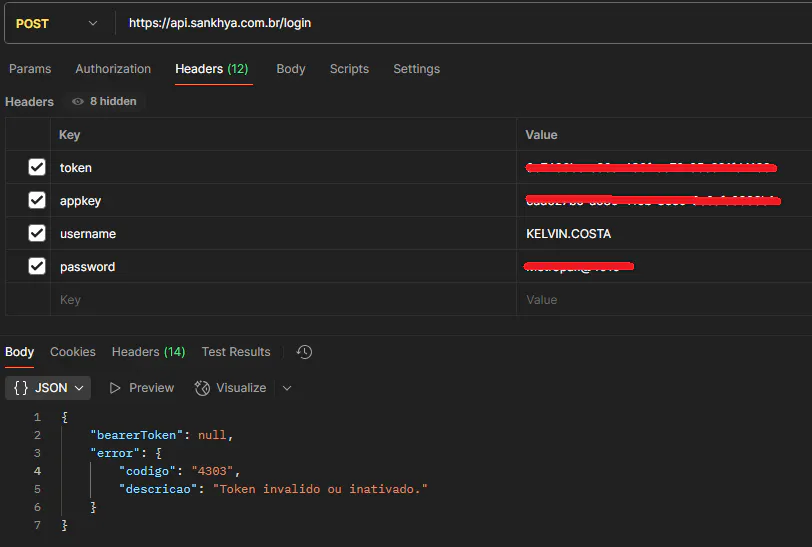Image resolution: width=812 pixels, height=547 pixels.
Task: Click the Preview play icon
Action: (115, 388)
